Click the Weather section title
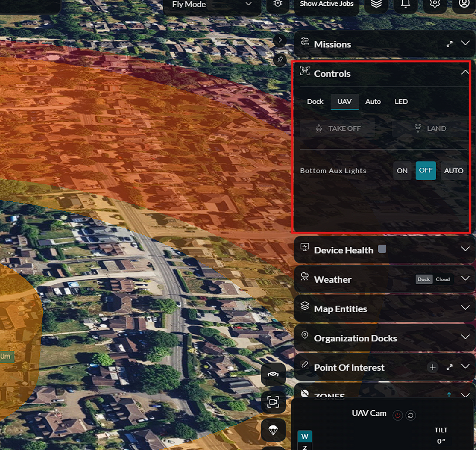The width and height of the screenshot is (476, 450). tap(333, 279)
